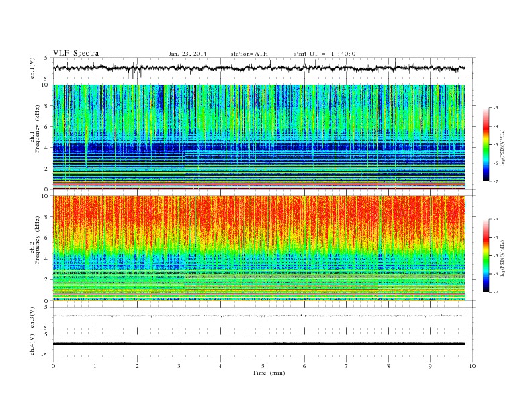
Task: Click the 9 tick on the Time axis
Action: click(x=430, y=366)
